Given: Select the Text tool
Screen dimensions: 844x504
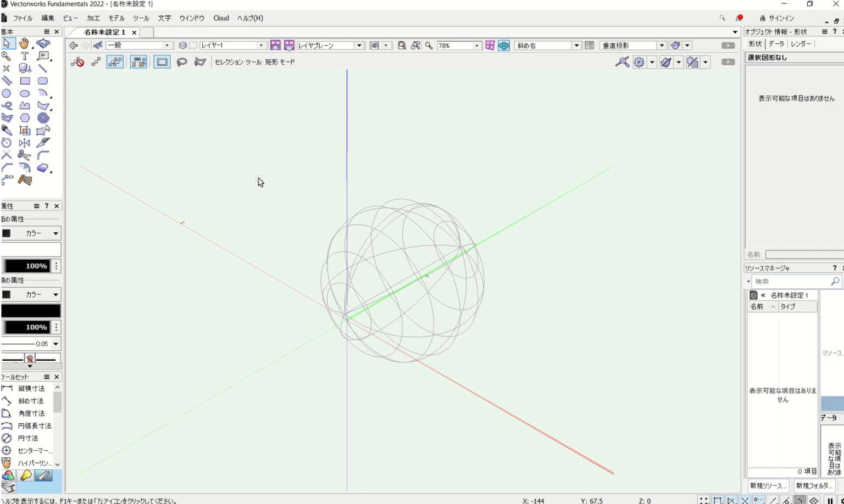Looking at the screenshot, I should tap(25, 56).
